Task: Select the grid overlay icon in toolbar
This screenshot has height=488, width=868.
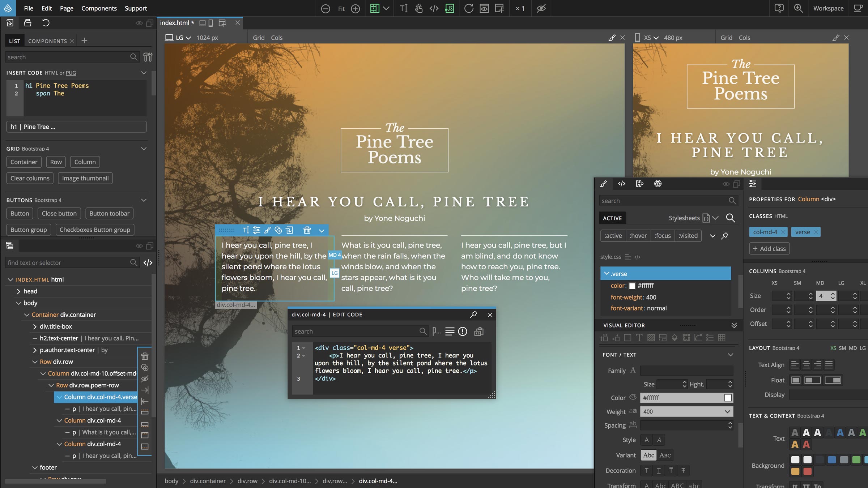Action: 375,8
